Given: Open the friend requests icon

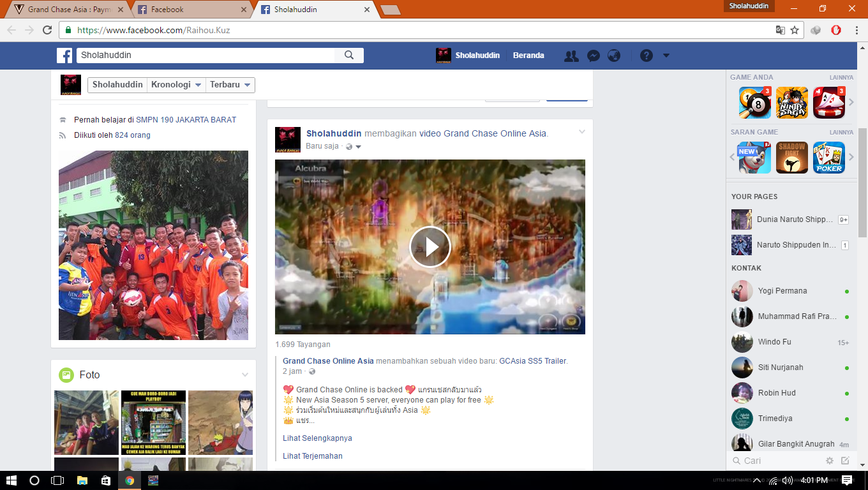Looking at the screenshot, I should pyautogui.click(x=571, y=56).
